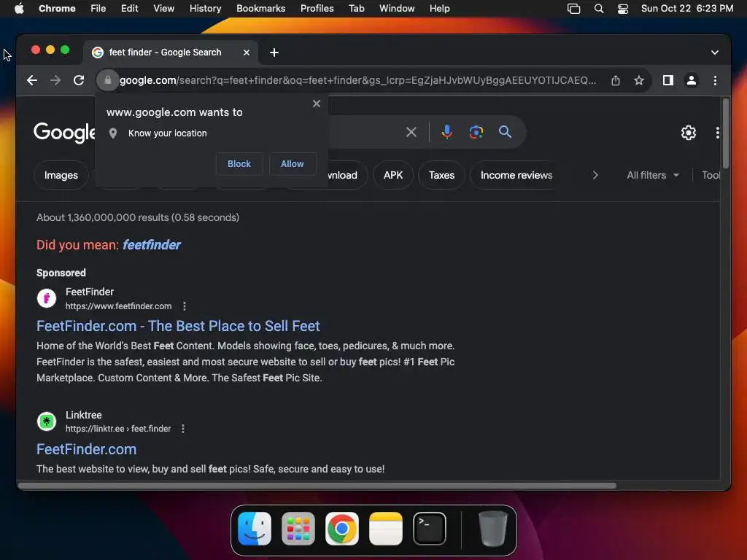Image resolution: width=747 pixels, height=560 pixels.
Task: Show more filter chips with right chevron
Action: coord(595,175)
